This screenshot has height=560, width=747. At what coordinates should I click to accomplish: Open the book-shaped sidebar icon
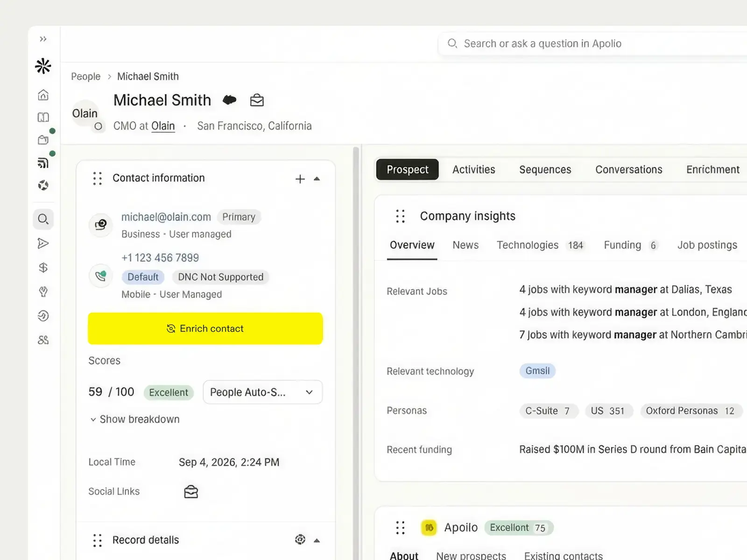tap(43, 117)
